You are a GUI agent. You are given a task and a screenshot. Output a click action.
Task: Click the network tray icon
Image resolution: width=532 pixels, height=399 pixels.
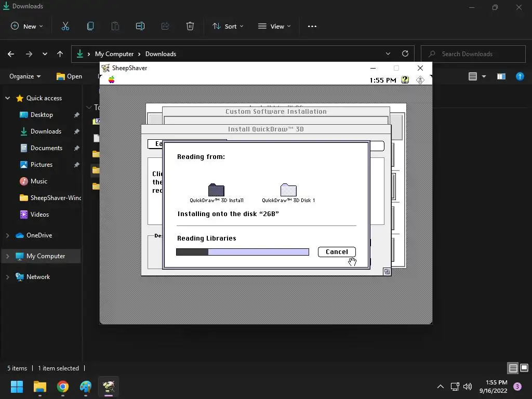[x=455, y=387]
